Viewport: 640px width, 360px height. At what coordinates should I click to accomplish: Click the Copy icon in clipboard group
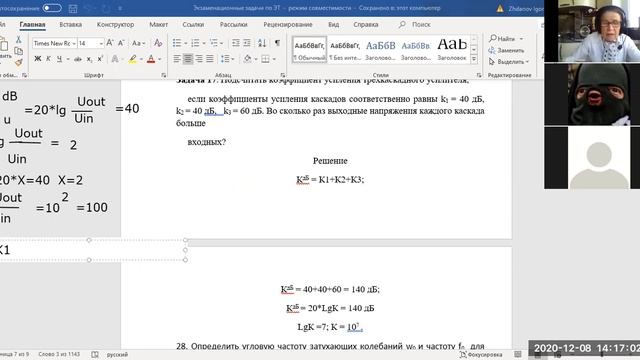(18, 51)
